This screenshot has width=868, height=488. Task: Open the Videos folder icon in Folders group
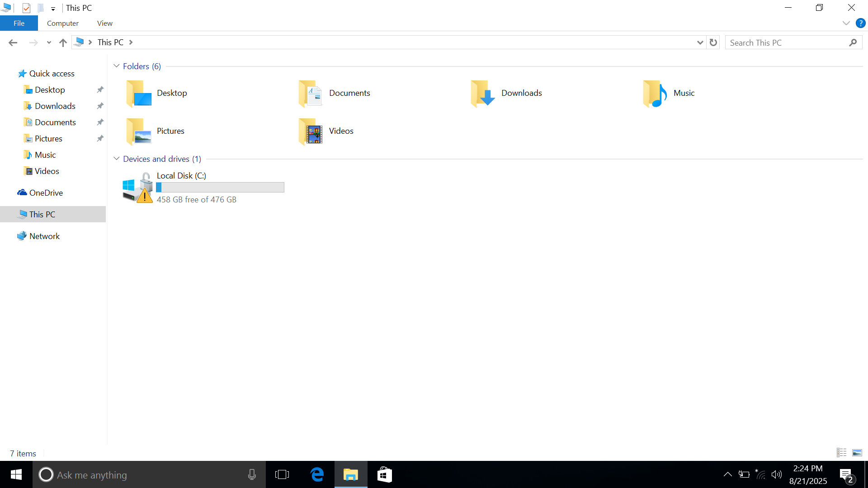click(x=311, y=131)
